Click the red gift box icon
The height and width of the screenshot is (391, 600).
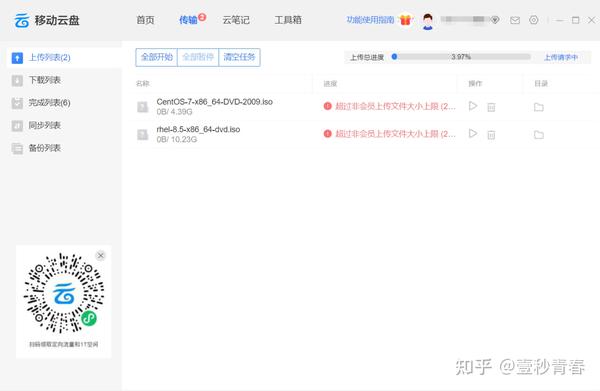point(405,20)
